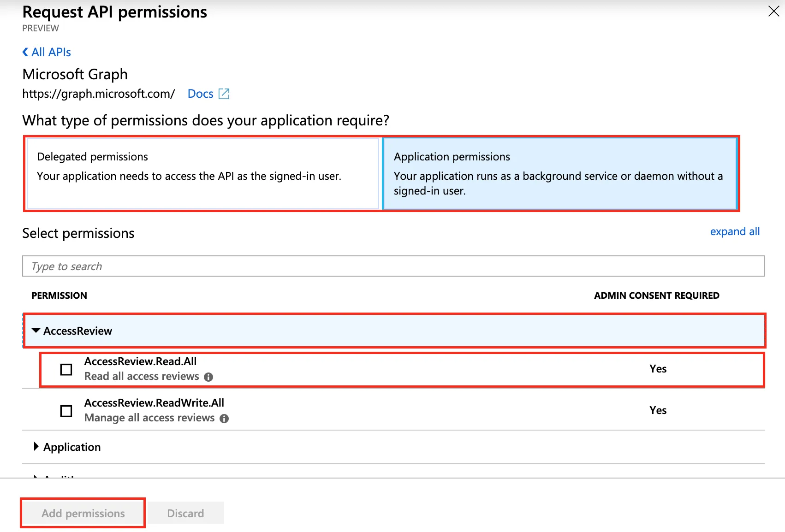Close the Request API permissions panel

773,12
